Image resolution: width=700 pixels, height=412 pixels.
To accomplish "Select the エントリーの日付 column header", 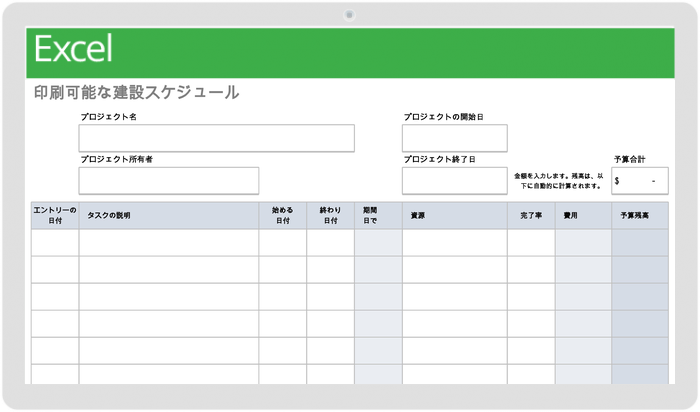I will [55, 216].
